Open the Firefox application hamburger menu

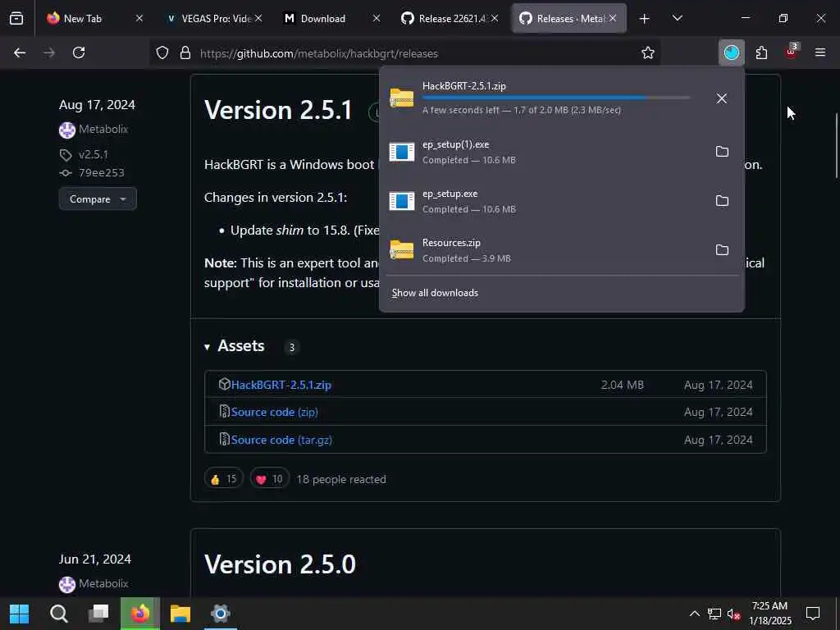pyautogui.click(x=819, y=52)
